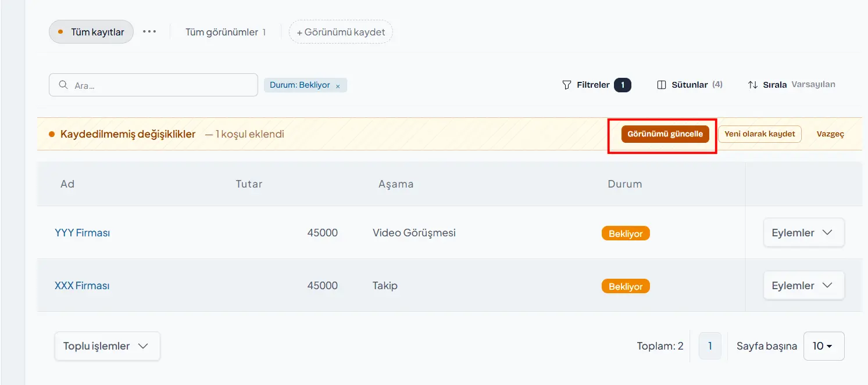Image resolution: width=868 pixels, height=385 pixels.
Task: Select the Tüm kayıtlar view tab
Action: [91, 32]
